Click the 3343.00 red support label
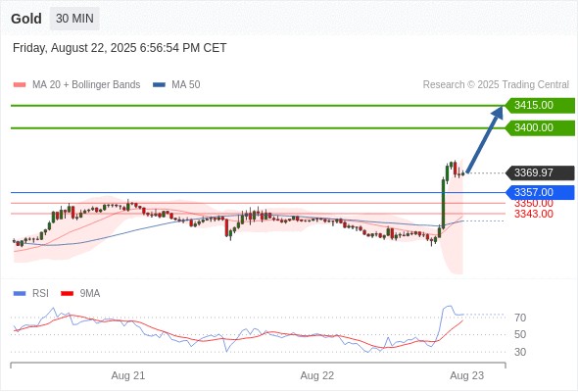 tap(534, 214)
